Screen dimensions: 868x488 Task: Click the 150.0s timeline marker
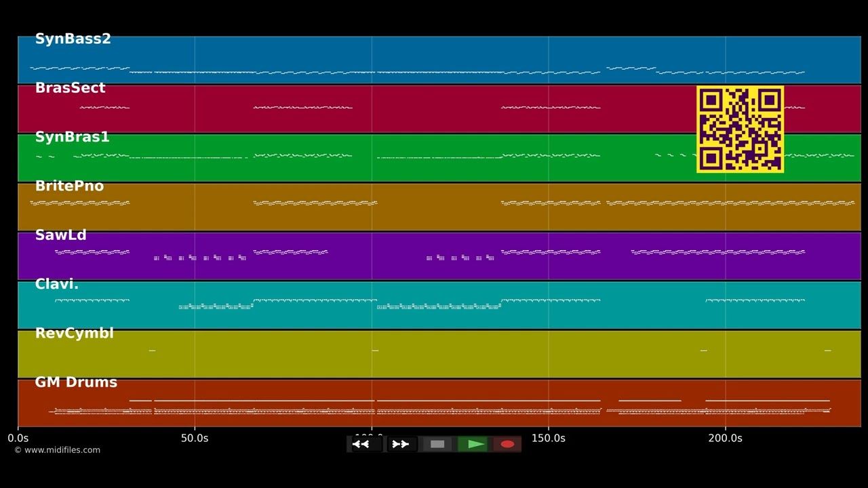click(x=548, y=439)
